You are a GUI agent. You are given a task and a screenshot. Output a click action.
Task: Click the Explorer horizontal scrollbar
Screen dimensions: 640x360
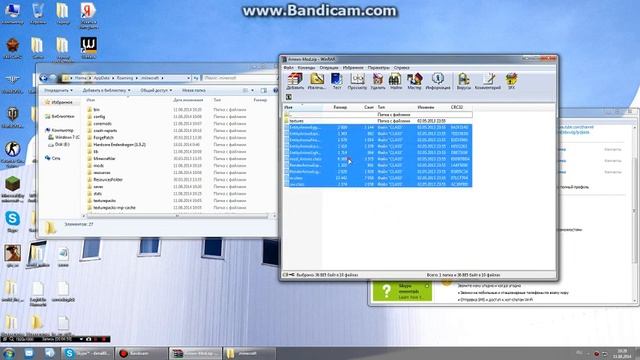(176, 216)
